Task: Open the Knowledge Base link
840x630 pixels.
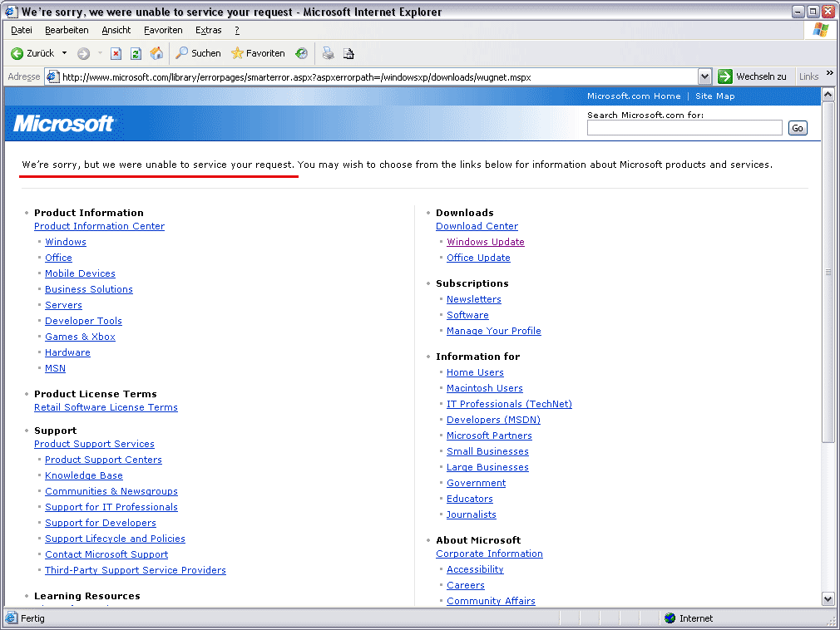Action: click(x=83, y=475)
